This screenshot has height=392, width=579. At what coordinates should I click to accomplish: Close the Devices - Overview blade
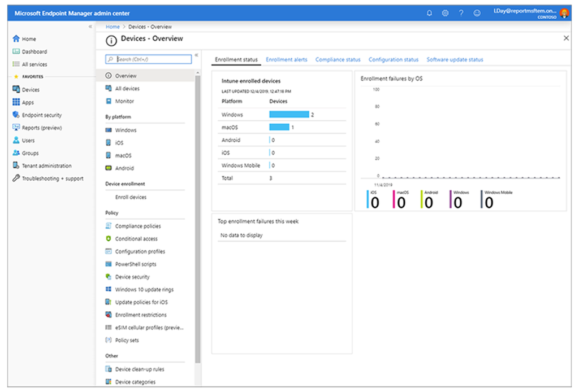(x=566, y=38)
